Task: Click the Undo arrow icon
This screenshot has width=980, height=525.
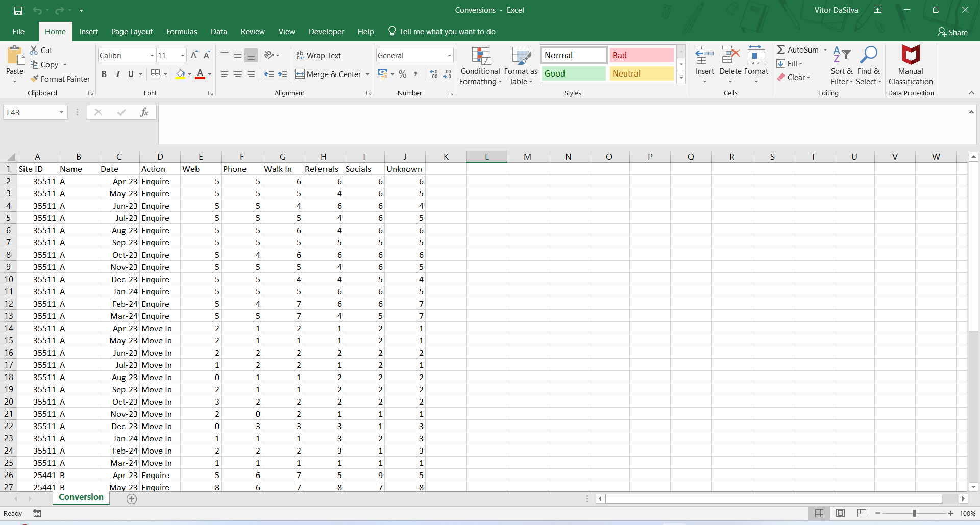Action: point(37,10)
